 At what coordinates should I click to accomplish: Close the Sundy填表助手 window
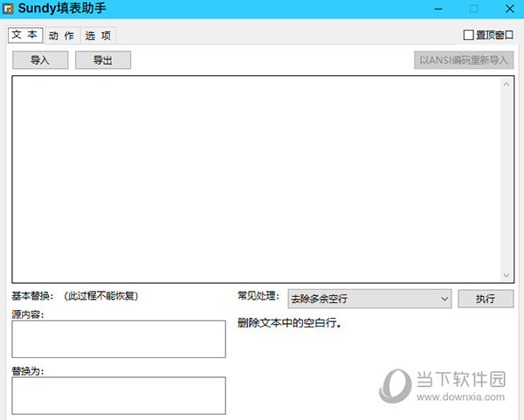tap(510, 9)
